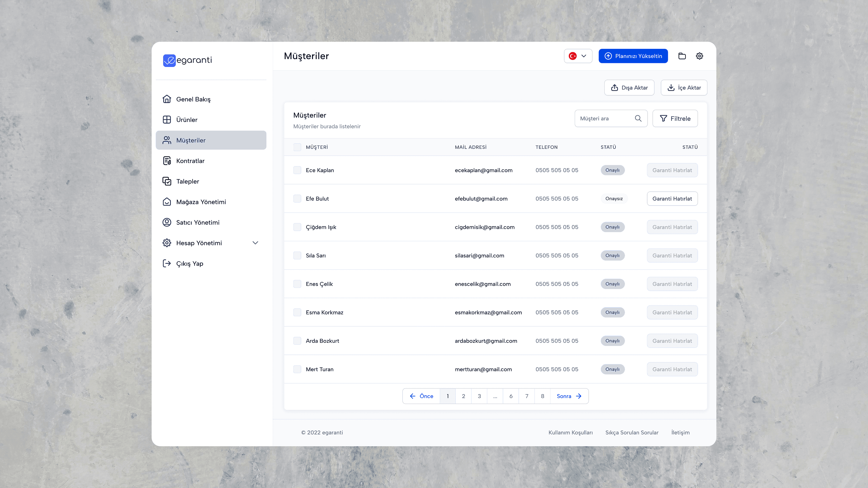
Task: Open the Filtrele filter options
Action: [x=675, y=118]
